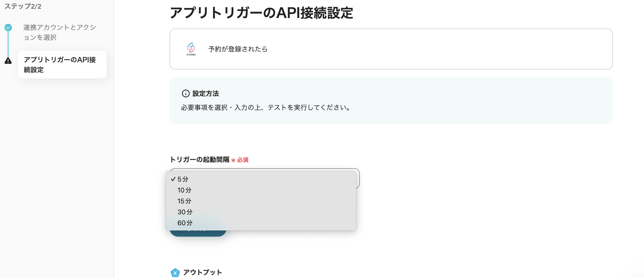644x278 pixels.
Task: Click the ステップ2/2 header label
Action: 23,6
